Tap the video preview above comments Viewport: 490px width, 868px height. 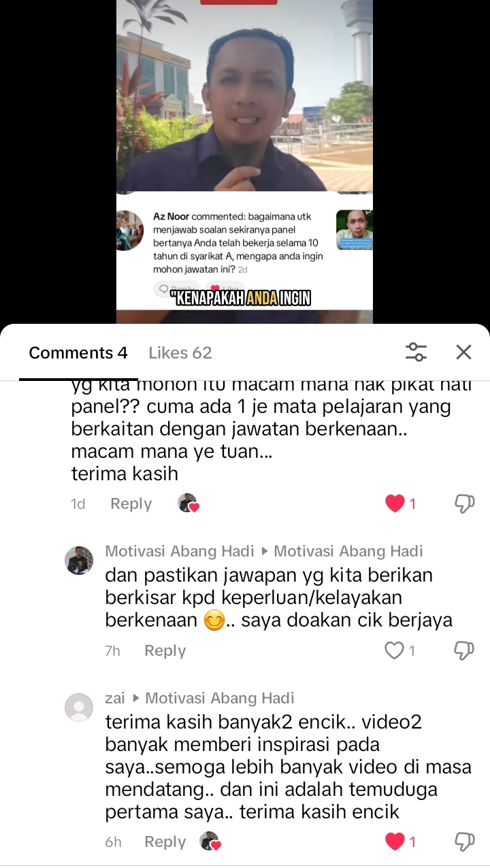click(244, 161)
